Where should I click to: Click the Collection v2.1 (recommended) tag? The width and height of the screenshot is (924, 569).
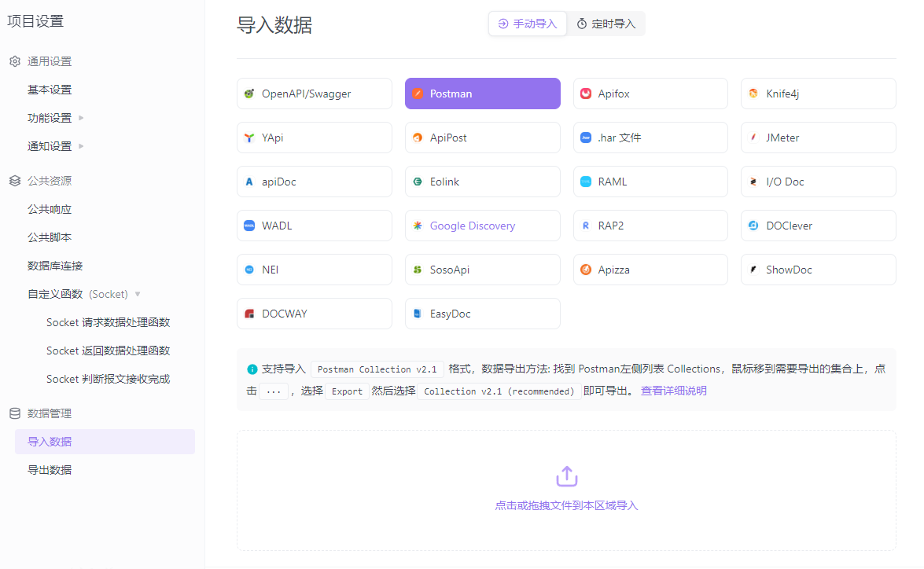499,391
